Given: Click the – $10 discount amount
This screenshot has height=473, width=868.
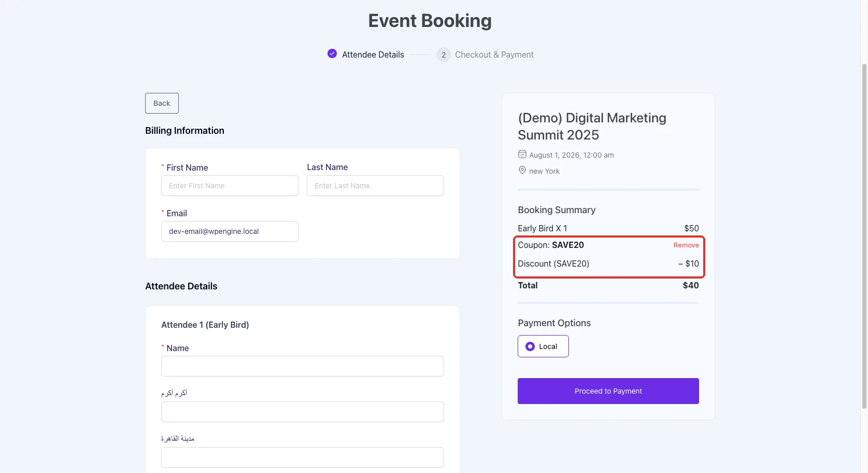Looking at the screenshot, I should point(689,263).
